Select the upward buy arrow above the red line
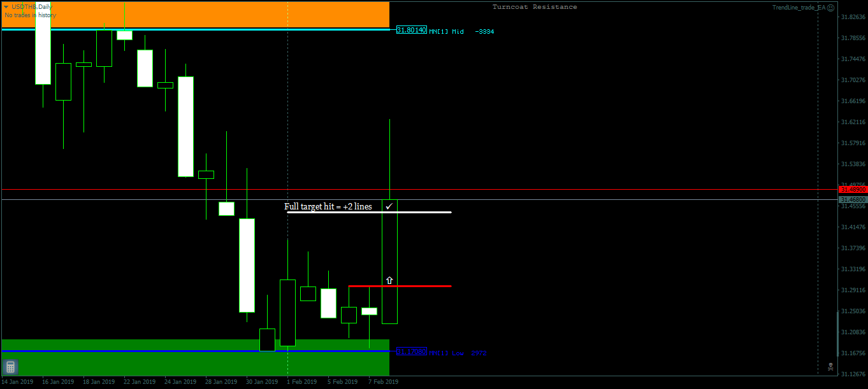 point(389,279)
